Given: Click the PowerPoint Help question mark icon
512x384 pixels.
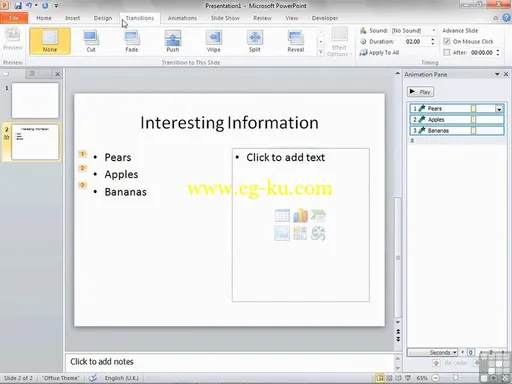Looking at the screenshot, I should point(506,18).
